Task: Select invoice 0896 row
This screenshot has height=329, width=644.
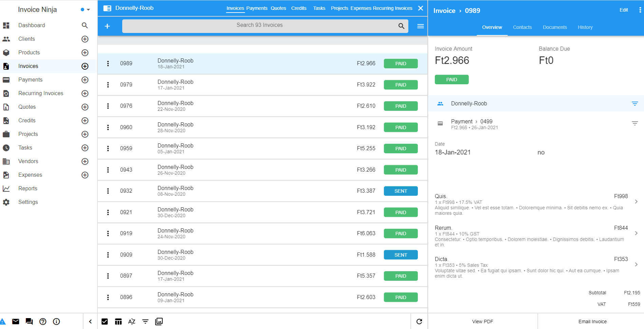Action: (x=262, y=297)
